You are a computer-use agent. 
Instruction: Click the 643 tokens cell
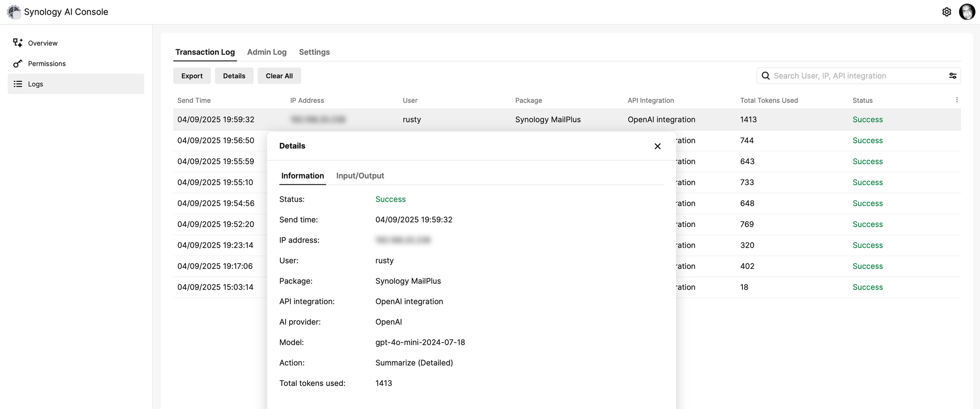747,162
